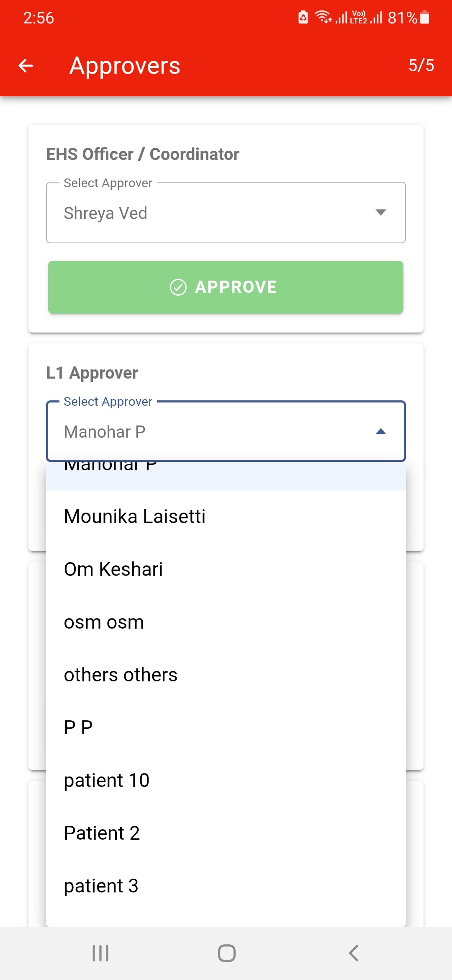452x980 pixels.
Task: Expand the EHS Officer approver dropdown arrow
Action: click(x=380, y=212)
